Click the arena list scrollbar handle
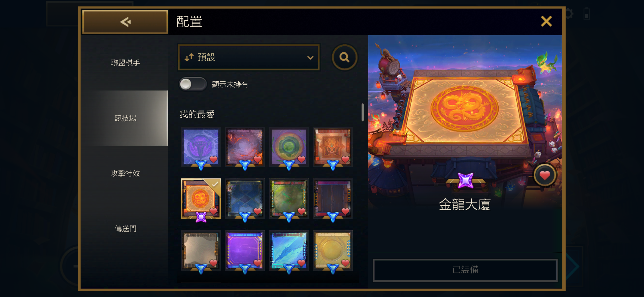644x297 pixels. click(363, 112)
